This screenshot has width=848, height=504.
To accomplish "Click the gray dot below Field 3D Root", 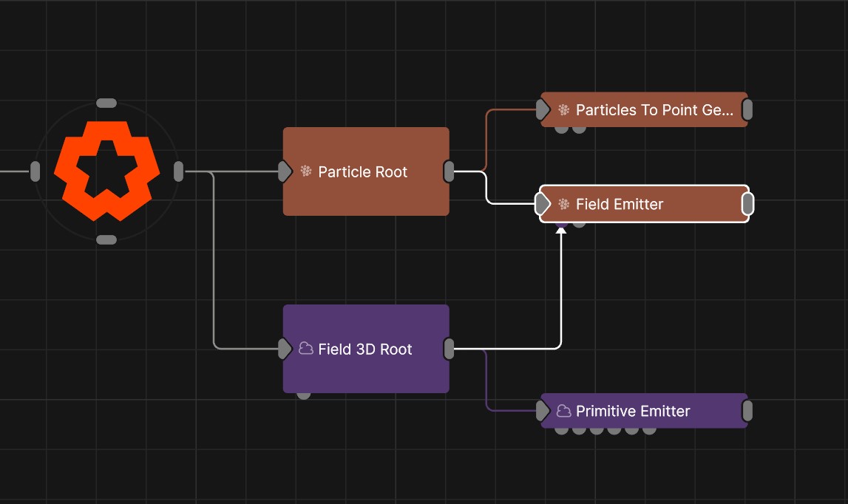I will pyautogui.click(x=303, y=395).
